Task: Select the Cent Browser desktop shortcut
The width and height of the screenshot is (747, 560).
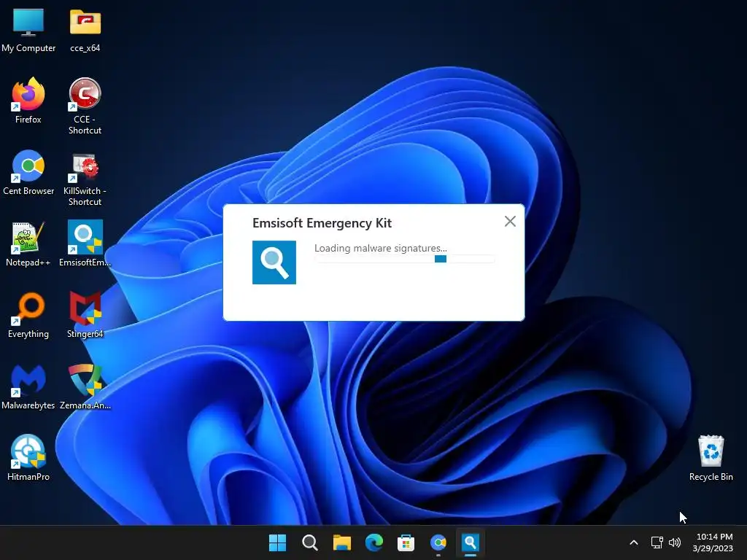Action: point(28,172)
